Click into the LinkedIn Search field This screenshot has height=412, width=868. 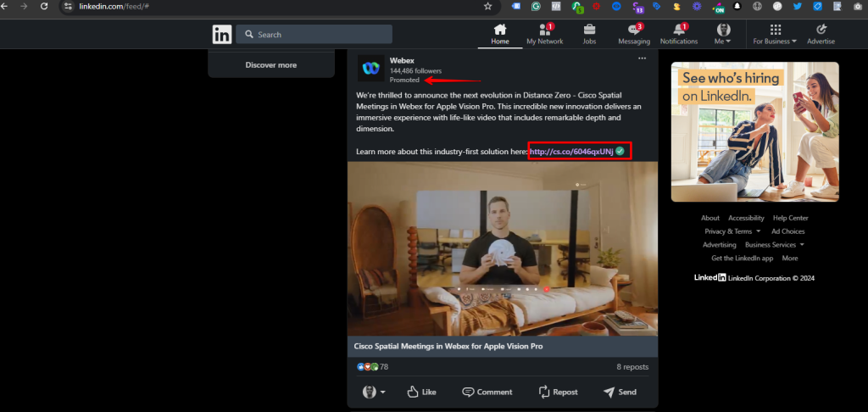pos(314,34)
